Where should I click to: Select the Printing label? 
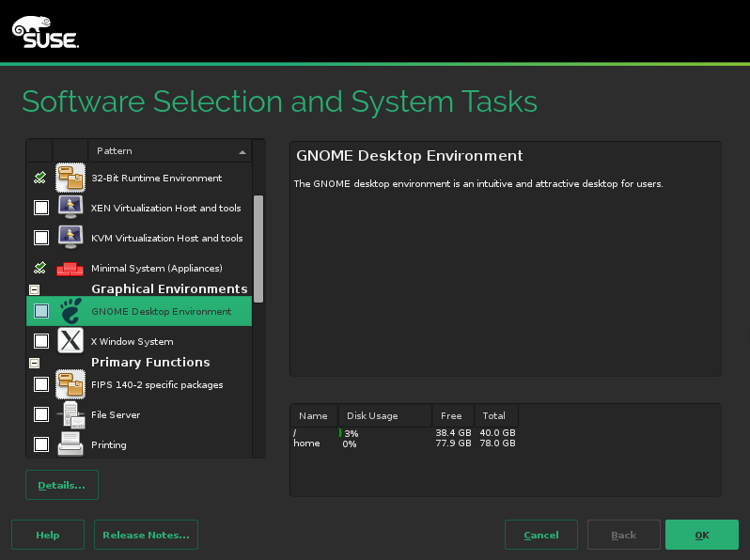[109, 444]
